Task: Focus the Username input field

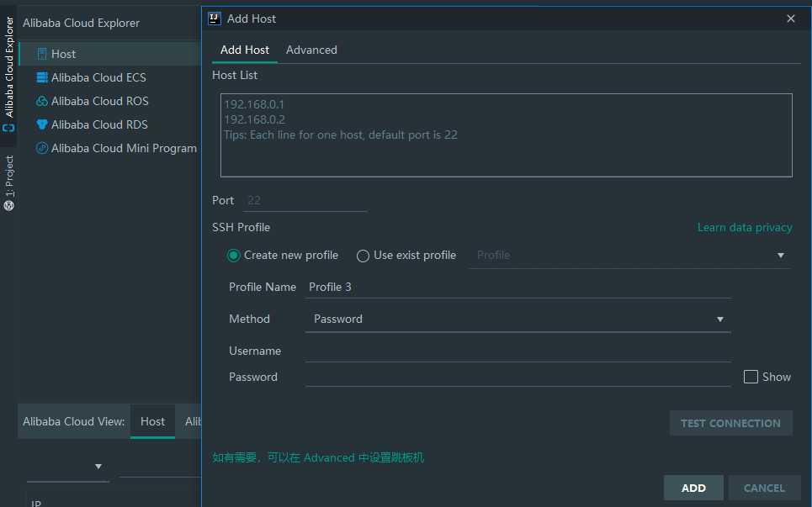Action: tap(517, 351)
